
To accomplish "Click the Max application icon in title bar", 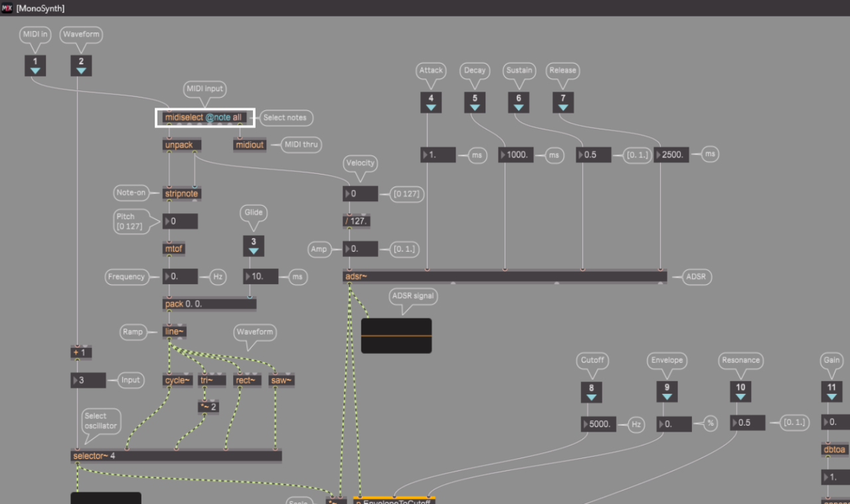I will [x=7, y=8].
